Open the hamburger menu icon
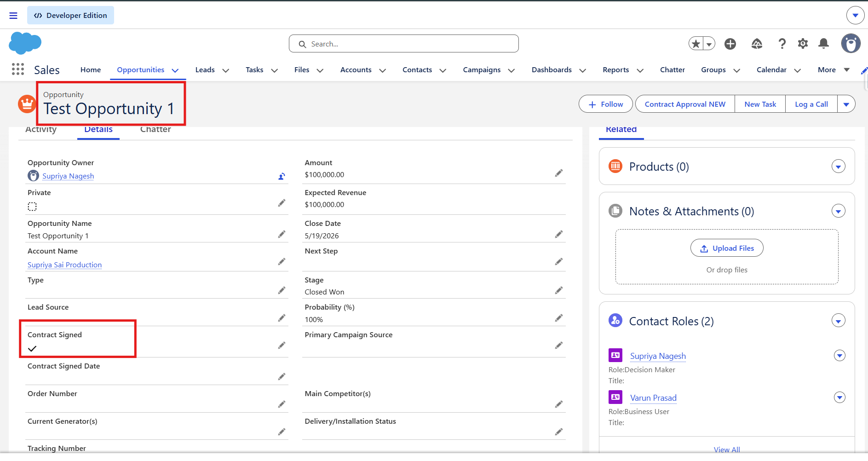 (x=13, y=16)
